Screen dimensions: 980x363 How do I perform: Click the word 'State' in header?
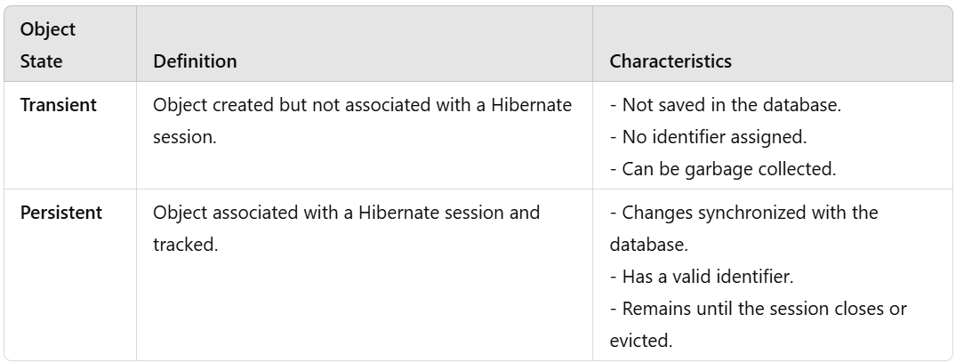pyautogui.click(x=41, y=61)
